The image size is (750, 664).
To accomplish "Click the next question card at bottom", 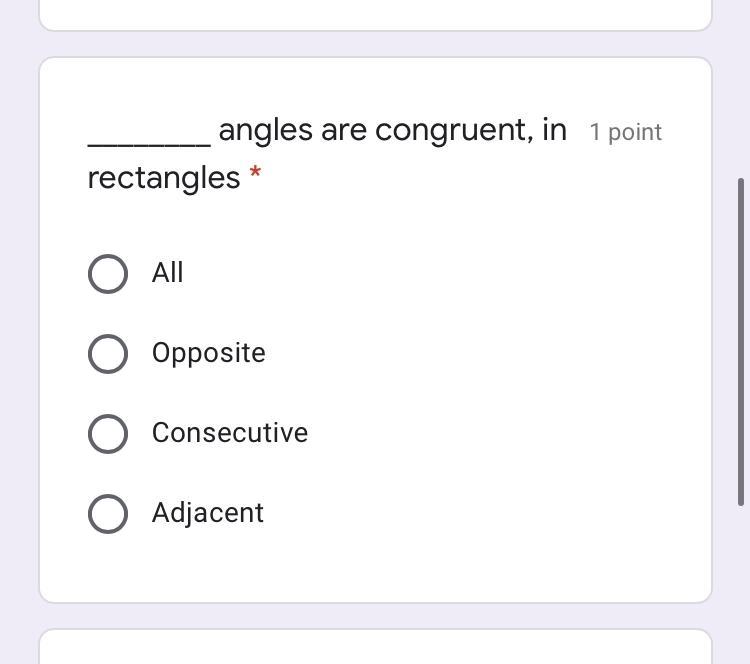I will pos(375,648).
